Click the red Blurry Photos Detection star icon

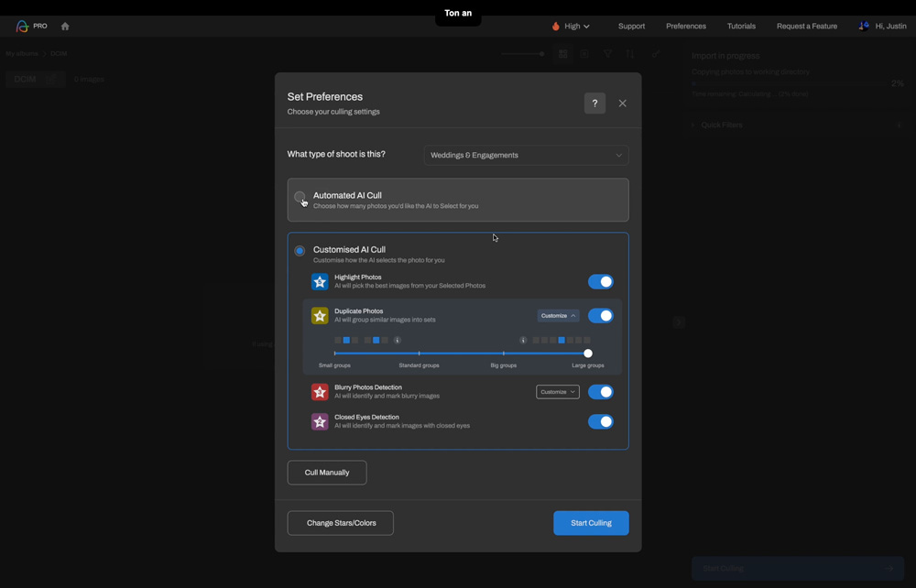[320, 392]
